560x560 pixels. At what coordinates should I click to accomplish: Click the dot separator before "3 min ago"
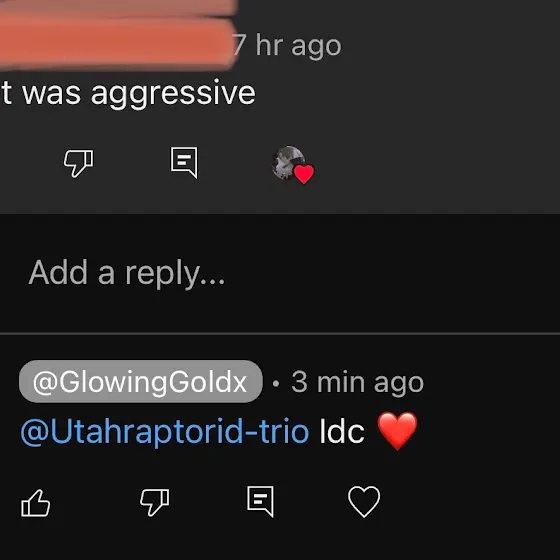click(x=276, y=384)
